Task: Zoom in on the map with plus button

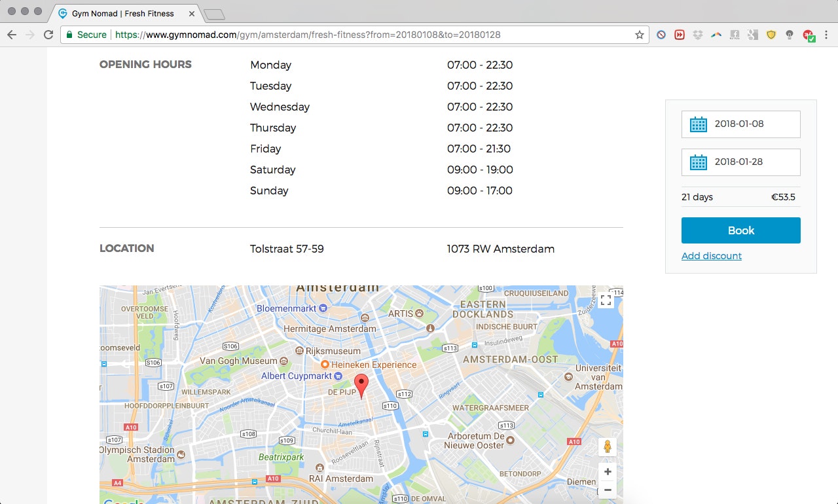Action: (x=608, y=472)
